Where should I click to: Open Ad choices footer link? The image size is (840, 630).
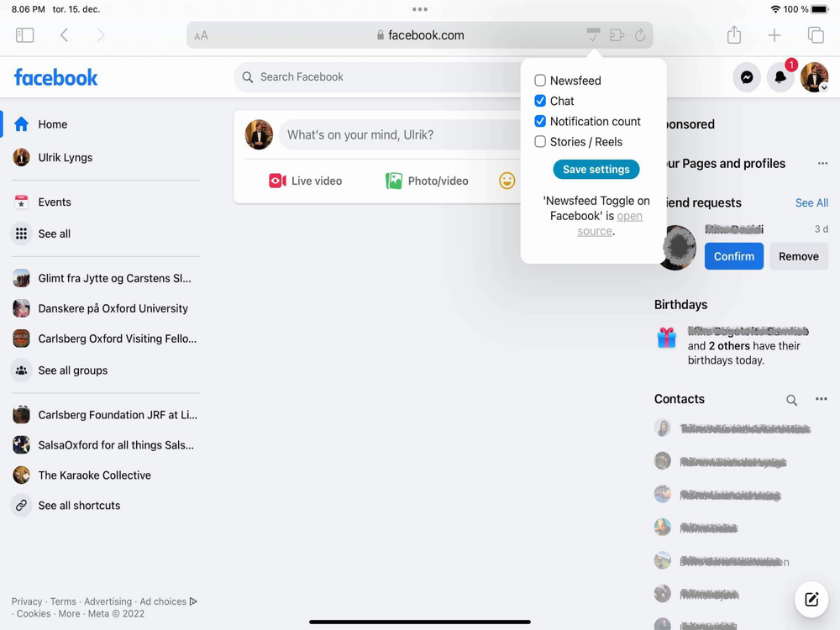coord(168,601)
